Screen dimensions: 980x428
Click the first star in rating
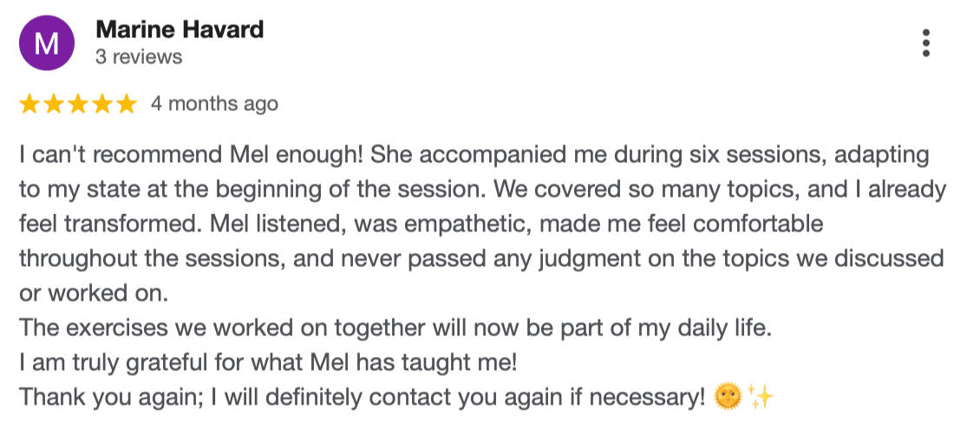tap(29, 104)
